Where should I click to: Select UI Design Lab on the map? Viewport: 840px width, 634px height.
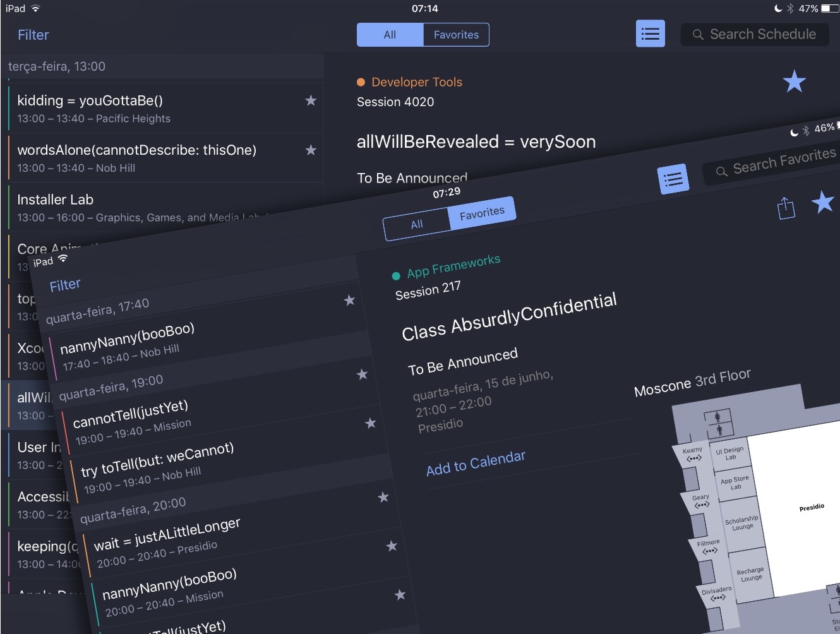729,453
